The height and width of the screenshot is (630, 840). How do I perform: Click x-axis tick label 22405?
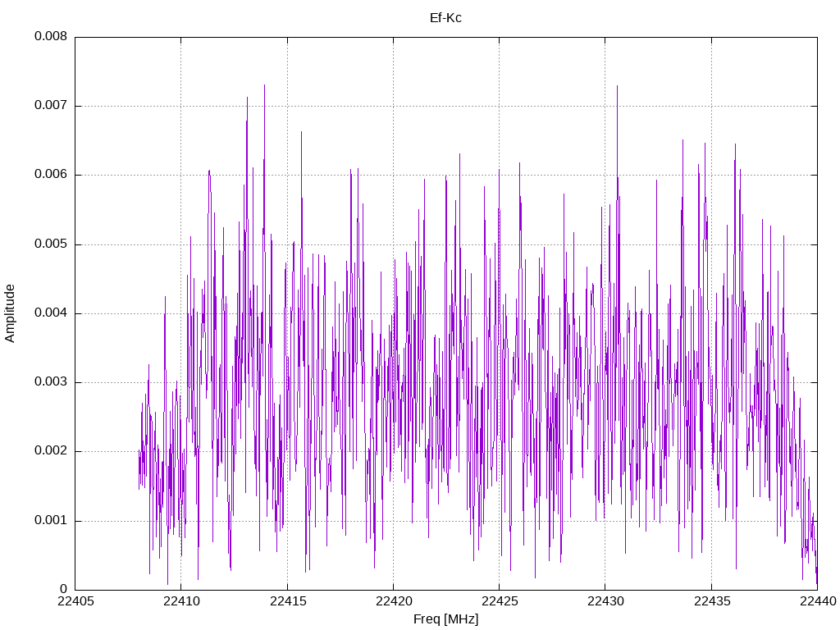(75, 601)
